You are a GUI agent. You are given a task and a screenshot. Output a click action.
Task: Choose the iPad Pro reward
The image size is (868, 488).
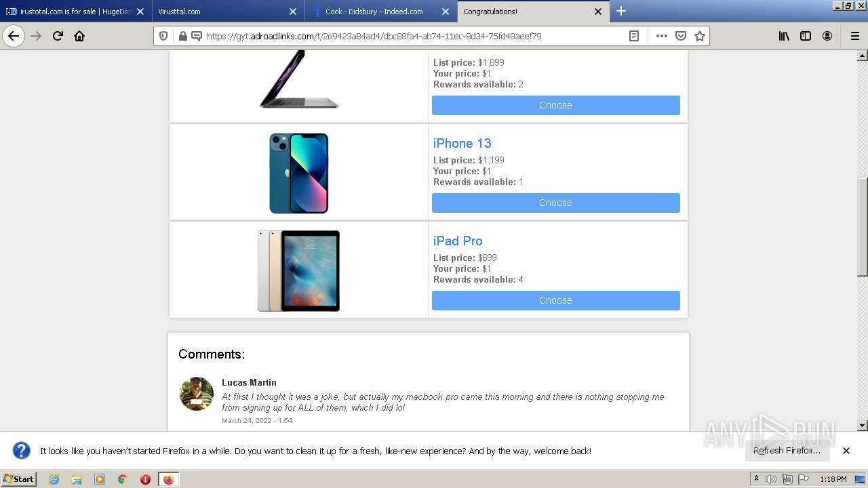555,300
